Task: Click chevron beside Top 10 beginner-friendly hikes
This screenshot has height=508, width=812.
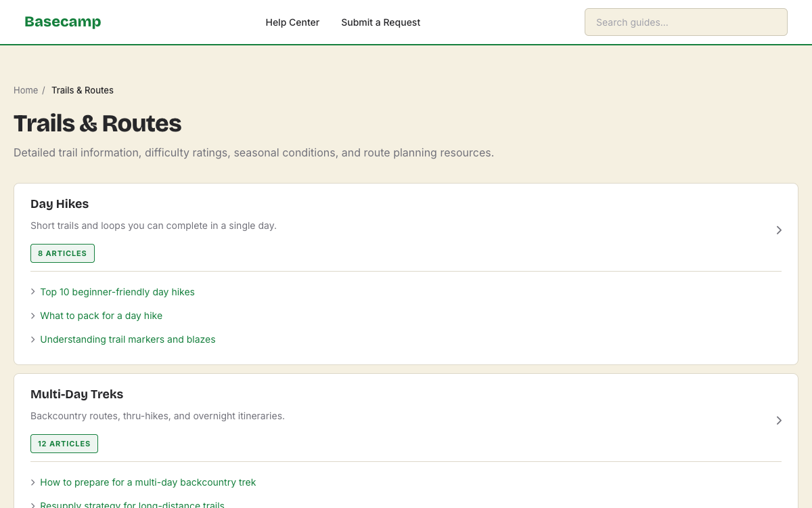Action: pyautogui.click(x=33, y=292)
